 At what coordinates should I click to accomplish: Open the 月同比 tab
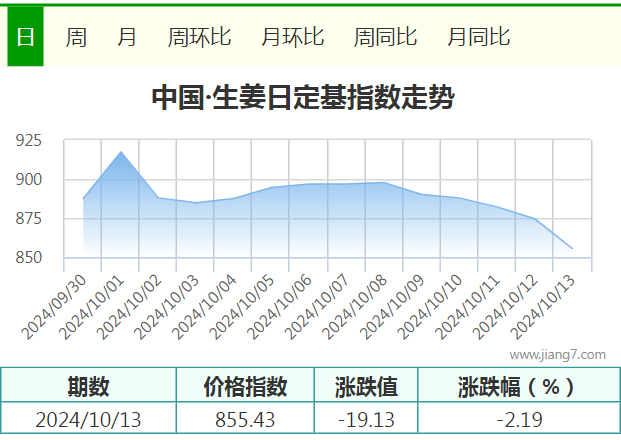(x=479, y=37)
